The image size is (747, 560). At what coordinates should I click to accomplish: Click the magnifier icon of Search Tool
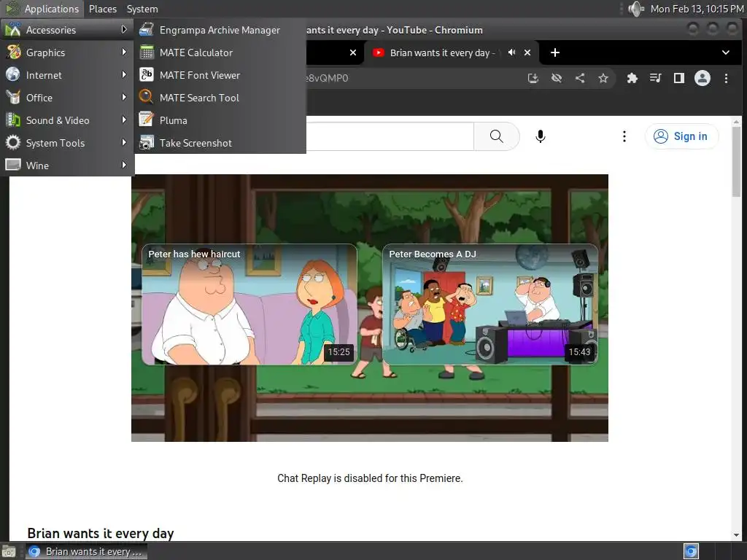click(x=146, y=97)
